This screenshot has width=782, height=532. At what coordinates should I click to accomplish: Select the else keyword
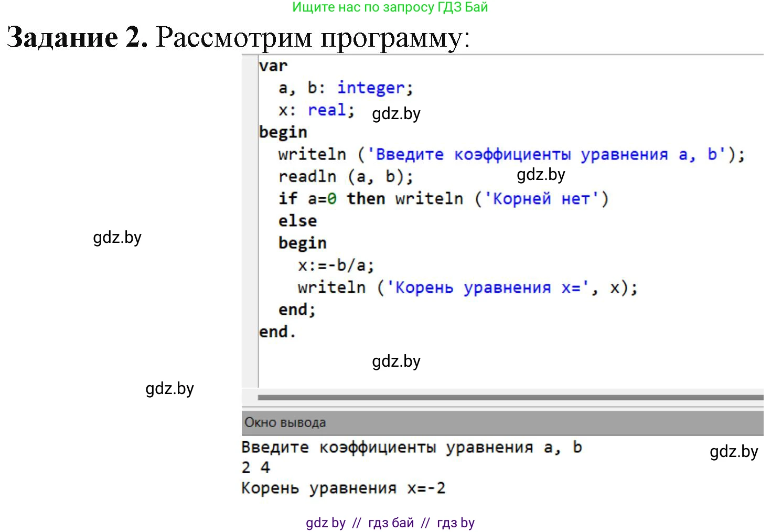[x=297, y=220]
